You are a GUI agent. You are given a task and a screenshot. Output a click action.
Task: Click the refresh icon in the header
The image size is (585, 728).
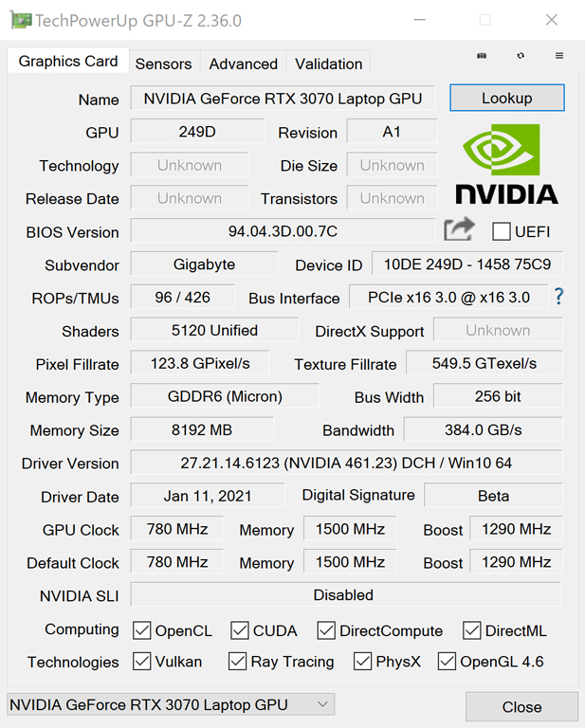[x=521, y=56]
